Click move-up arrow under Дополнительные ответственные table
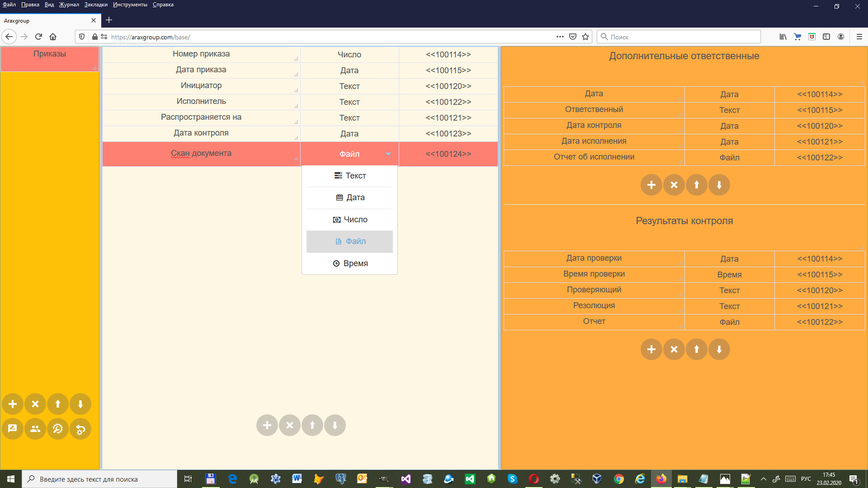Viewport: 868px width, 488px height. coord(697,185)
